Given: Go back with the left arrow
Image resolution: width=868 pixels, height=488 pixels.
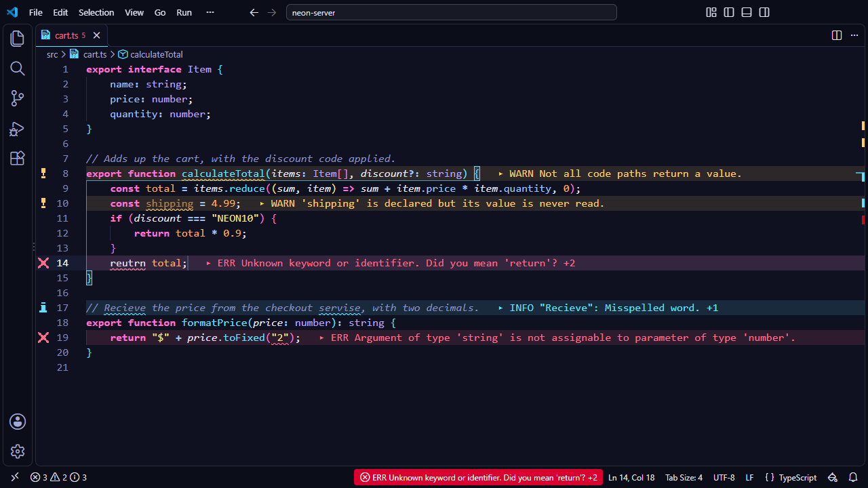Looking at the screenshot, I should point(254,12).
